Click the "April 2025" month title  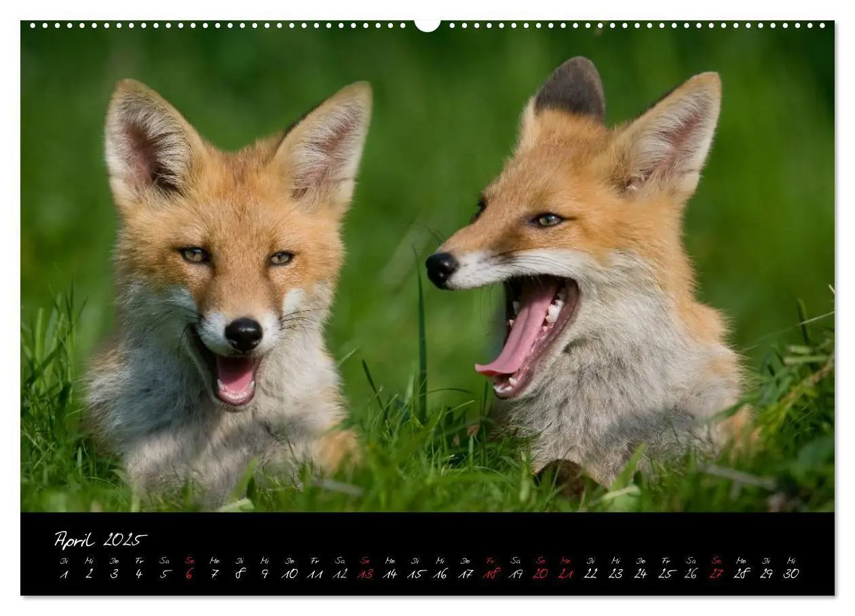[x=100, y=540]
